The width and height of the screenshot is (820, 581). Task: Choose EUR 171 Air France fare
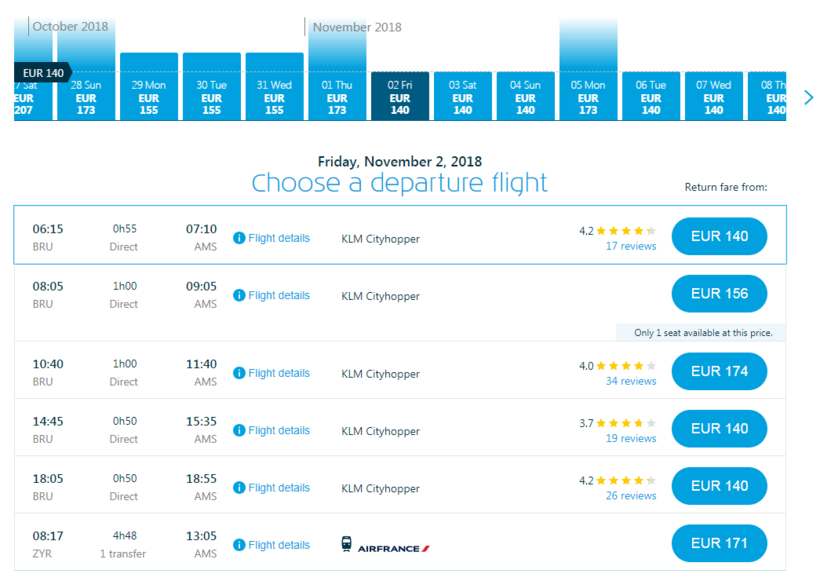click(x=719, y=543)
